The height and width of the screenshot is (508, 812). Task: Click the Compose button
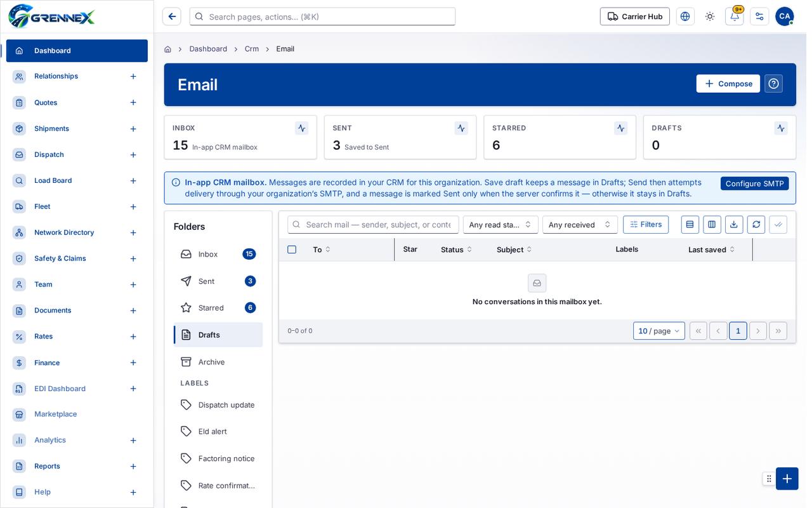pos(728,84)
